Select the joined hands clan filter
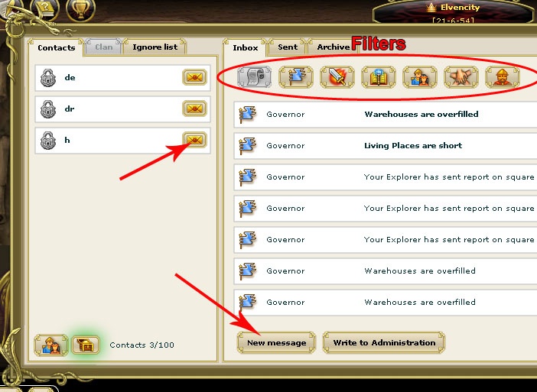537x392 pixels. 461,77
